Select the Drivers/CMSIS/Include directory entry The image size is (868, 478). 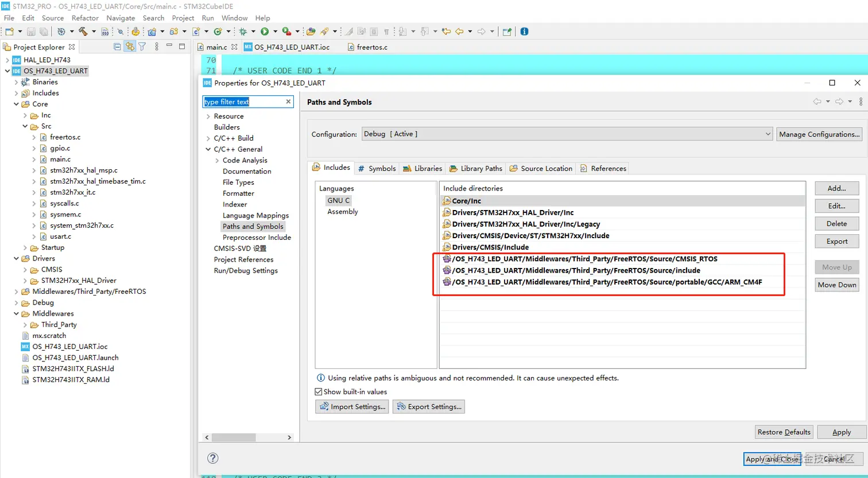pyautogui.click(x=622, y=247)
